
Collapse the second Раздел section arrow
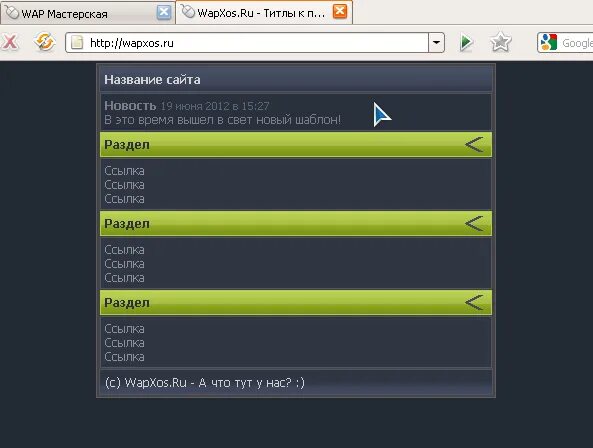[x=474, y=223]
